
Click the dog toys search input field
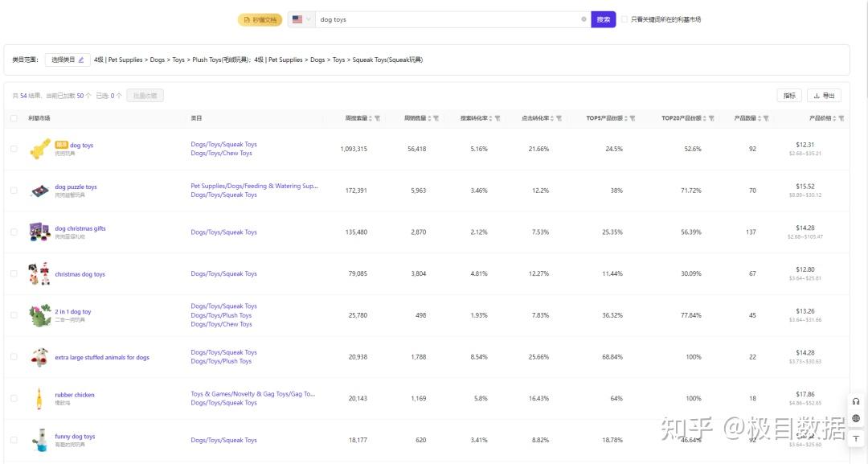pos(446,19)
